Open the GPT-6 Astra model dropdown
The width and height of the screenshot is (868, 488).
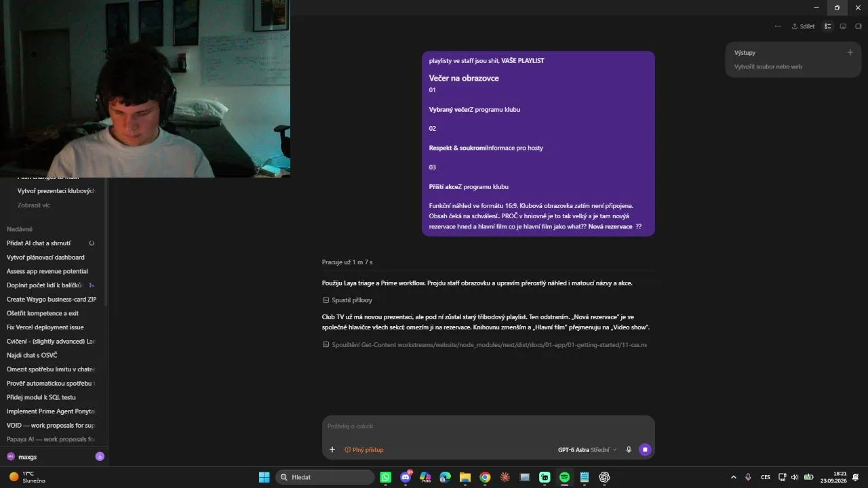coord(587,449)
